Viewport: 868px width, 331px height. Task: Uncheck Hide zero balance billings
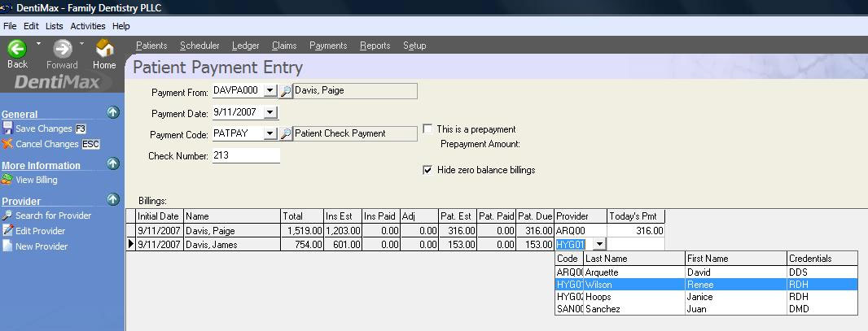427,170
